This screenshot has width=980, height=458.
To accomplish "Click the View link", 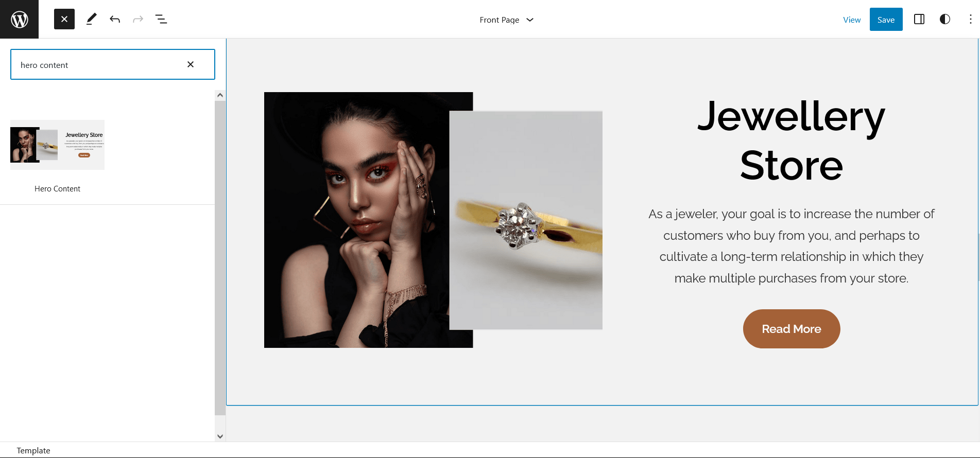I will [851, 20].
